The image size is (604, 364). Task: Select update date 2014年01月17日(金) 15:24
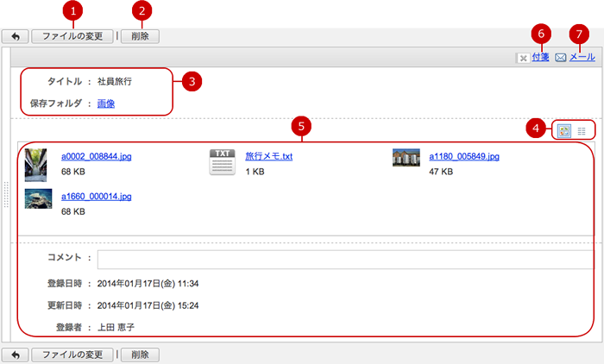148,305
